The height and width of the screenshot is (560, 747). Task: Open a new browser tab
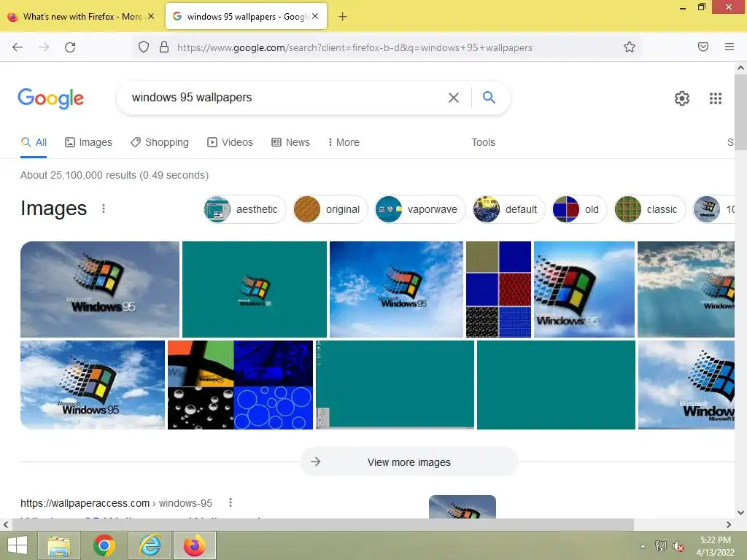point(343,17)
